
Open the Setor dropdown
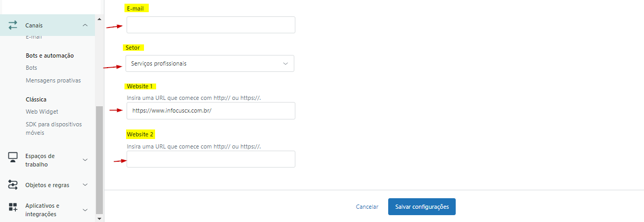(x=210, y=63)
